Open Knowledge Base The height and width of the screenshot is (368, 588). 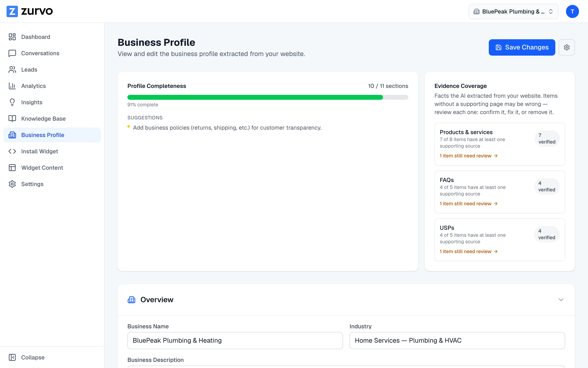[x=52, y=119]
